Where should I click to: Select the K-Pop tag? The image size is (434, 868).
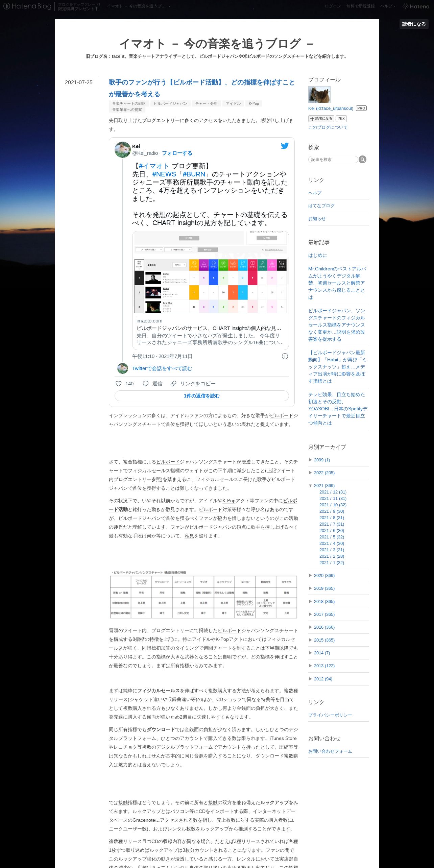pos(254,104)
